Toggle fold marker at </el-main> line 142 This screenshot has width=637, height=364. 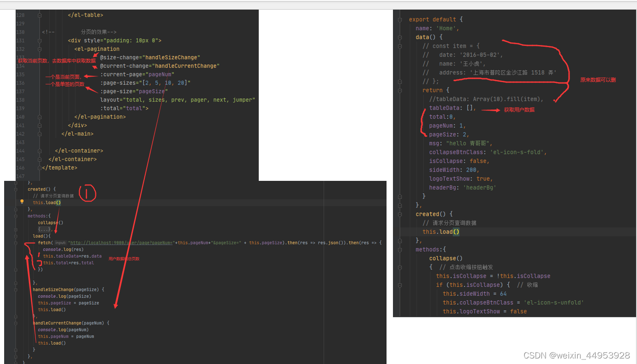click(40, 134)
